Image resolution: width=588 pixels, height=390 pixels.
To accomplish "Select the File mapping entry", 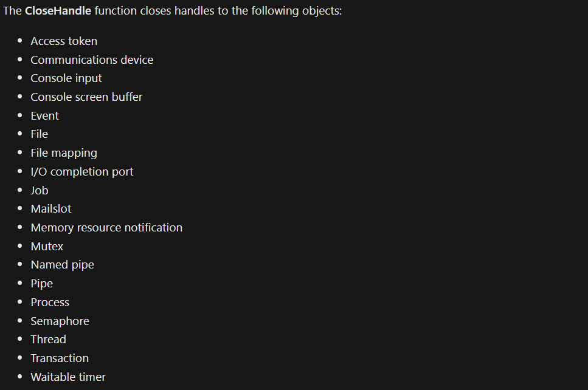I will [64, 152].
